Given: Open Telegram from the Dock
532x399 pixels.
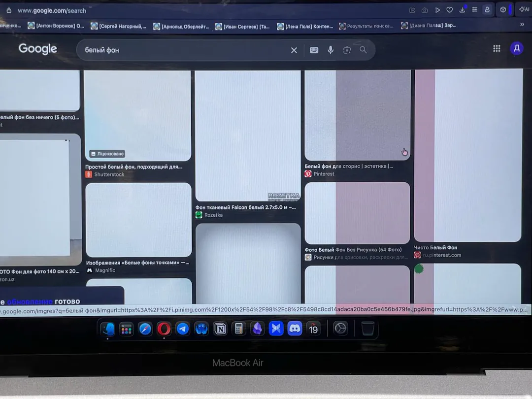Looking at the screenshot, I should 183,329.
